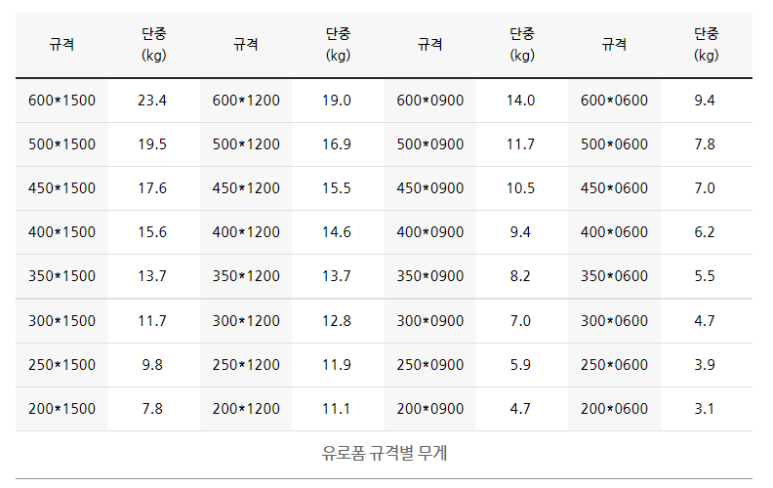This screenshot has height=488, width=773.
Task: Click the caption 유로폼 규격별 무게
Action: (384, 453)
